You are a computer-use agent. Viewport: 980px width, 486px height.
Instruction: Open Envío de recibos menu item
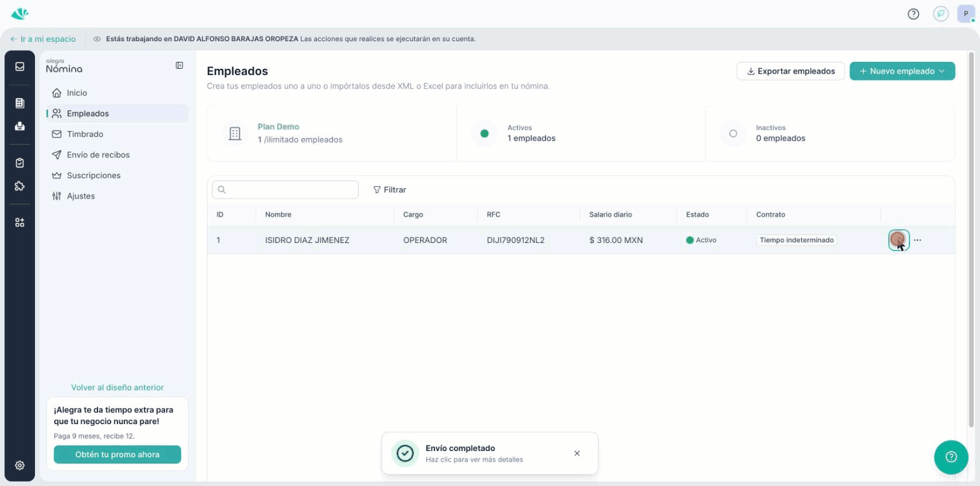117,155
